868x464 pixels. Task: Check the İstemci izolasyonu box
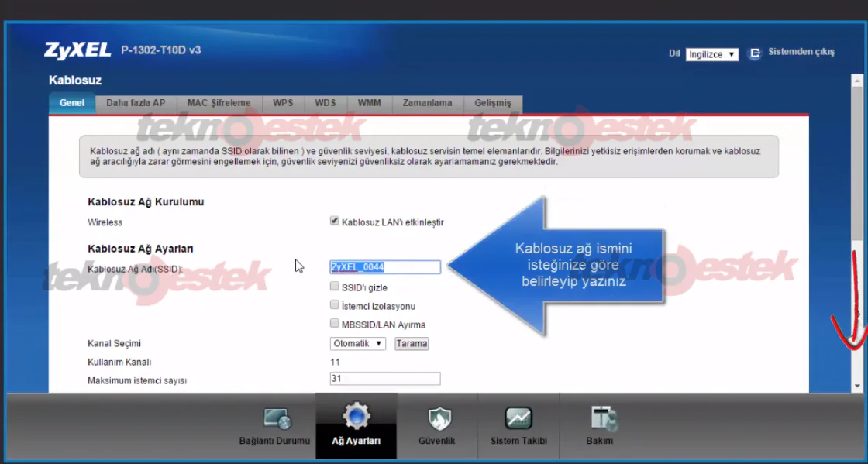333,305
